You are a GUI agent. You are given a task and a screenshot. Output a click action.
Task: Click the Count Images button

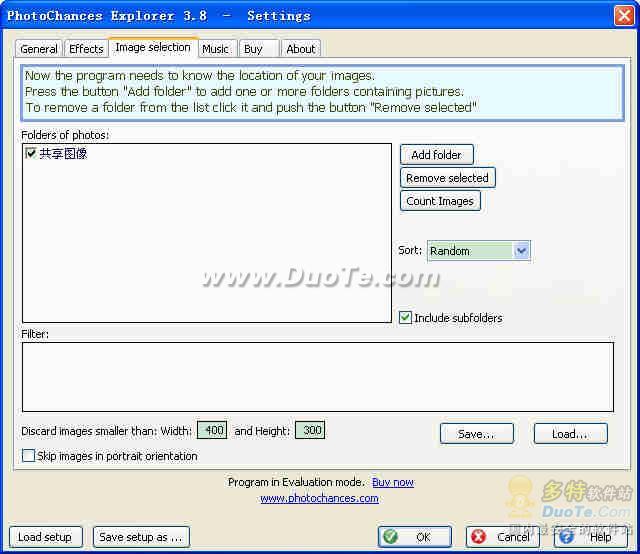[440, 201]
